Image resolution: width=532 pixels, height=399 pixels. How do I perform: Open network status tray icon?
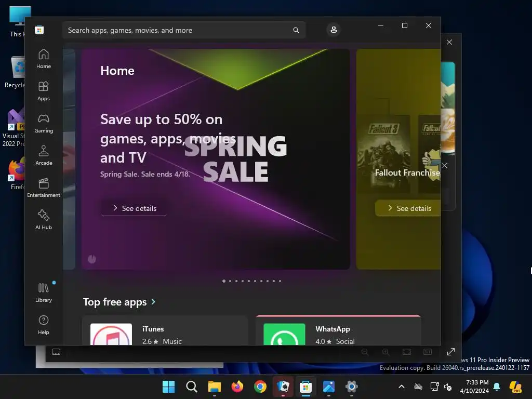[x=434, y=387]
